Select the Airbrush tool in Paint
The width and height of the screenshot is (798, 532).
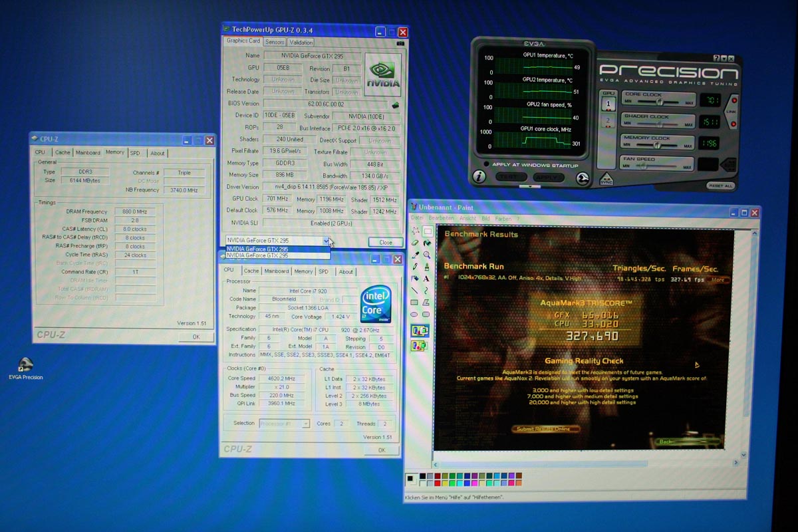(415, 279)
